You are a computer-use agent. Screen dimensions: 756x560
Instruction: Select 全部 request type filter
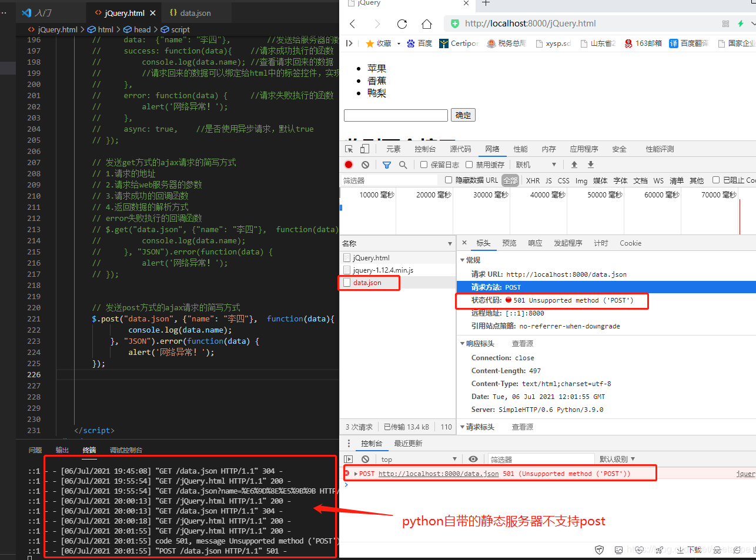point(510,181)
